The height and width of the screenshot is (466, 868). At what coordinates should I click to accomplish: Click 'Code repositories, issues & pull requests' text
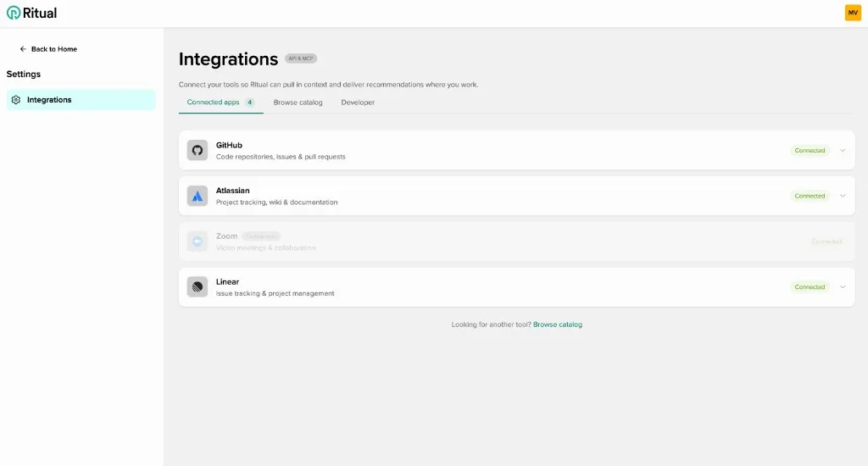tap(281, 157)
